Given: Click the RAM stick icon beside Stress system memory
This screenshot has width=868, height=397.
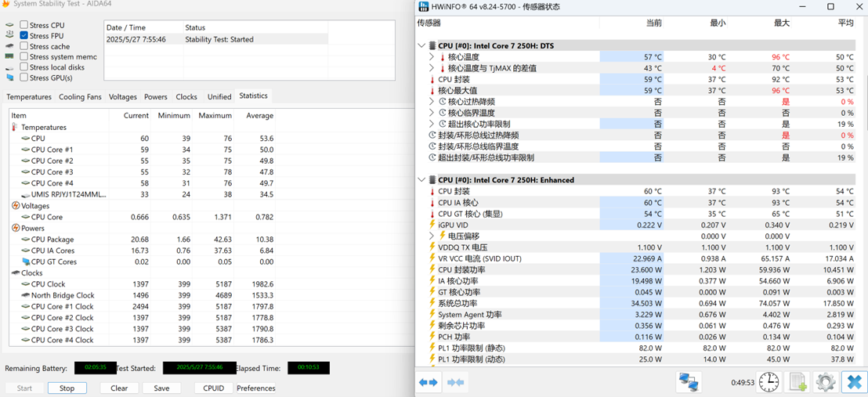Looking at the screenshot, I should [9, 56].
